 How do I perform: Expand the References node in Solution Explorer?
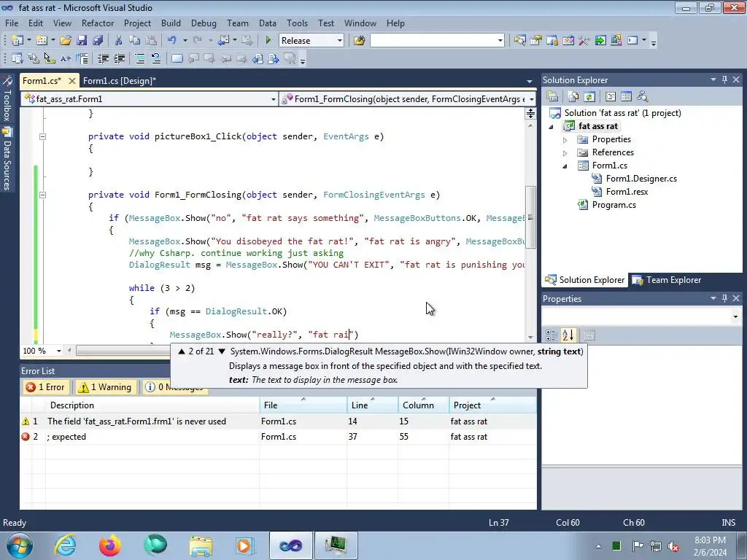coord(565,153)
